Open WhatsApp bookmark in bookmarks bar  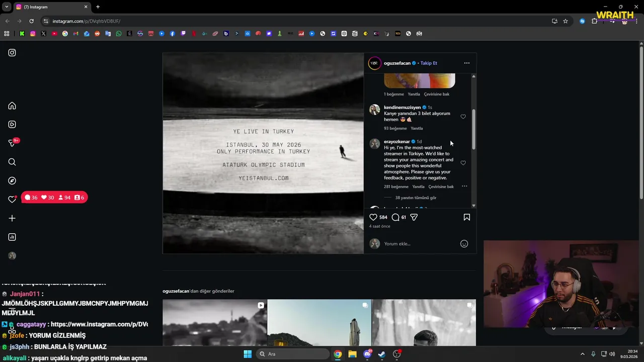click(x=119, y=34)
